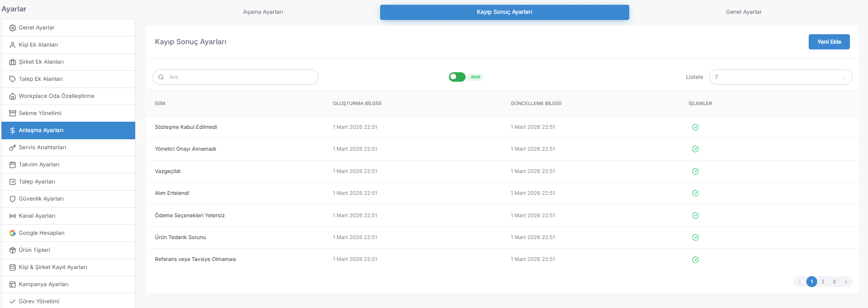
Task: Toggle status check icon for Vazgeçildi row
Action: (695, 171)
